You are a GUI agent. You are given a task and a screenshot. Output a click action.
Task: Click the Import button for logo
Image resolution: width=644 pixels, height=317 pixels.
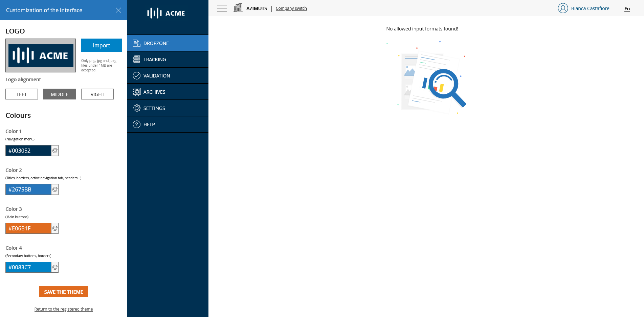[x=101, y=45]
